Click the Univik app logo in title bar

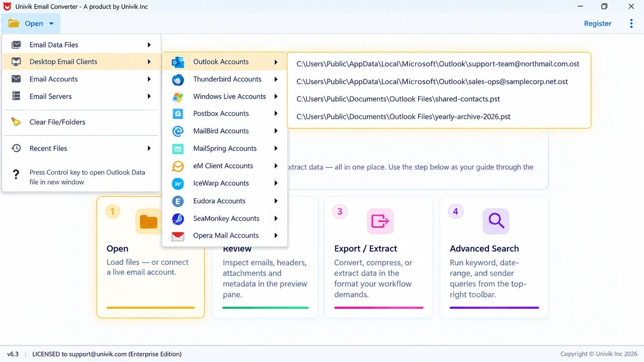coord(7,7)
